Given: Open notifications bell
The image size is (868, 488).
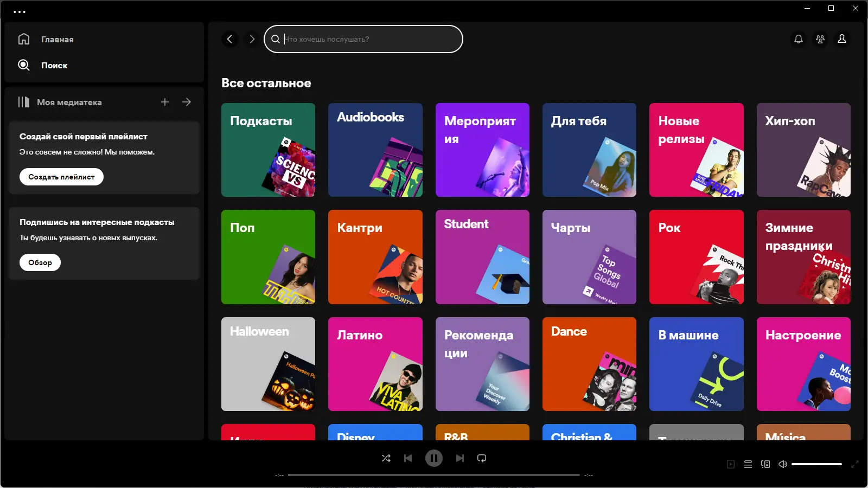Looking at the screenshot, I should point(799,39).
